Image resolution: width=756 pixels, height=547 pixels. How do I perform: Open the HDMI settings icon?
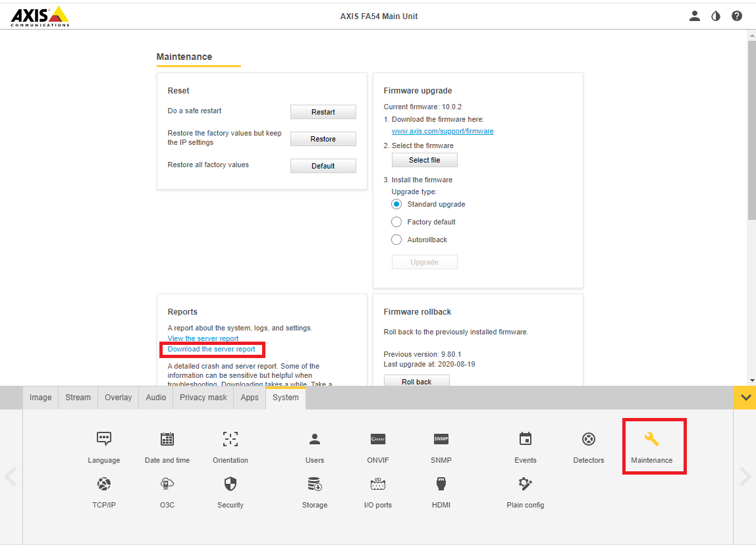441,484
